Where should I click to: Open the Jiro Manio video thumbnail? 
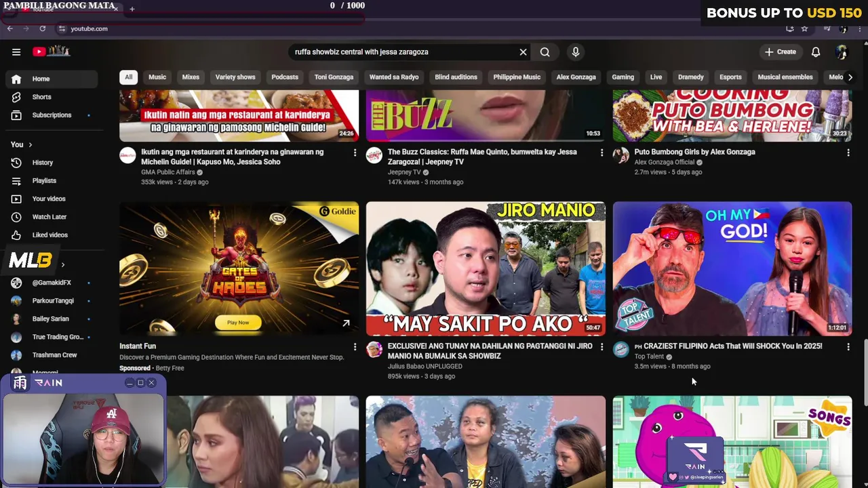(x=486, y=268)
